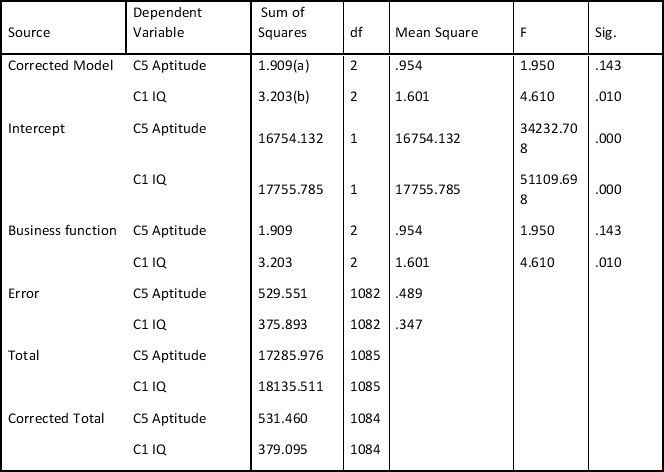This screenshot has height=472, width=664.
Task: Click 'C1 IQ' in the Intercept row
Action: [149, 179]
